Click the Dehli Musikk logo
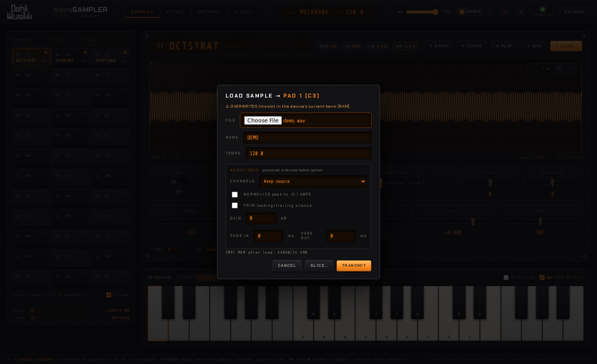Viewport: 597px width, 364px height. (20, 12)
